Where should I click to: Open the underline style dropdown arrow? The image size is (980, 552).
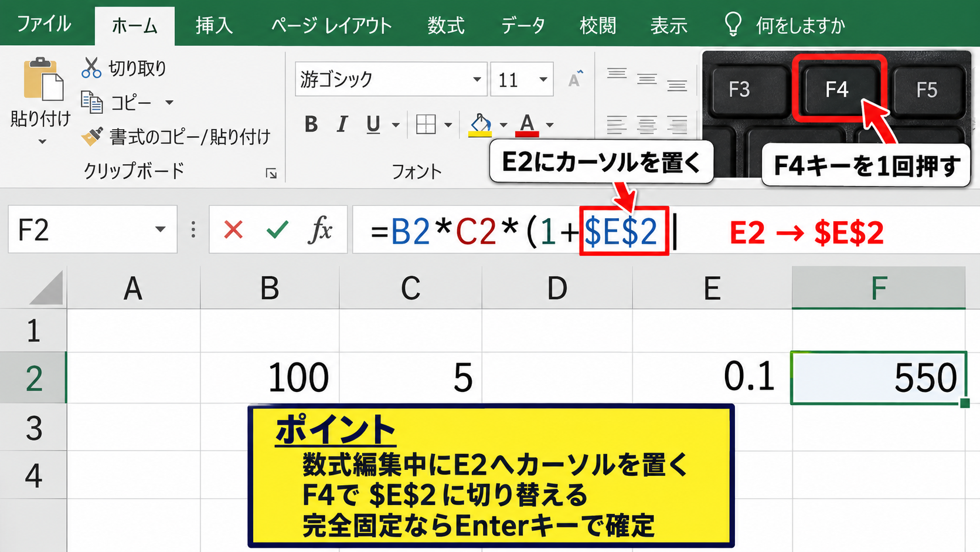tap(396, 125)
